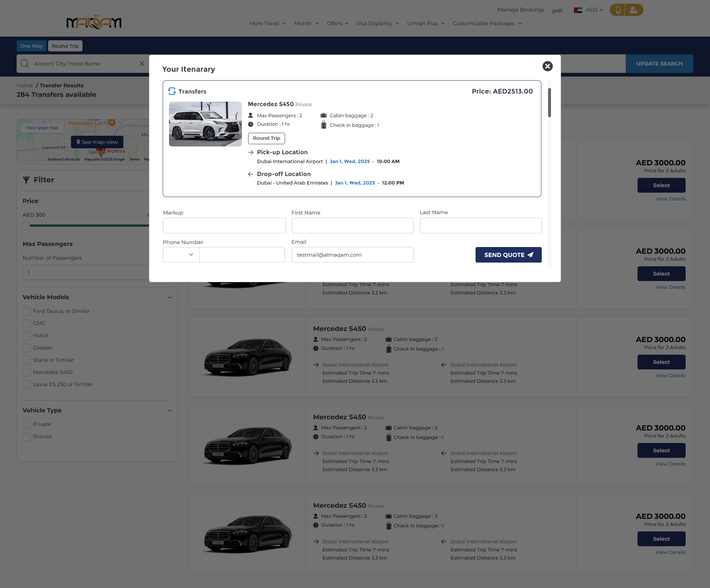Enable the Shared vehicle type checkbox
The image size is (710, 588).
coord(27,437)
